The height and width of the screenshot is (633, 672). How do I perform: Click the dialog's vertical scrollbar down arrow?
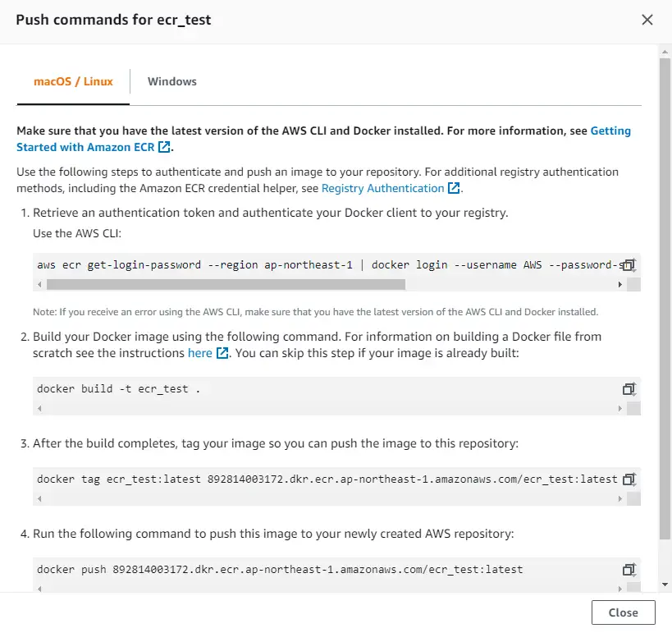point(665,584)
